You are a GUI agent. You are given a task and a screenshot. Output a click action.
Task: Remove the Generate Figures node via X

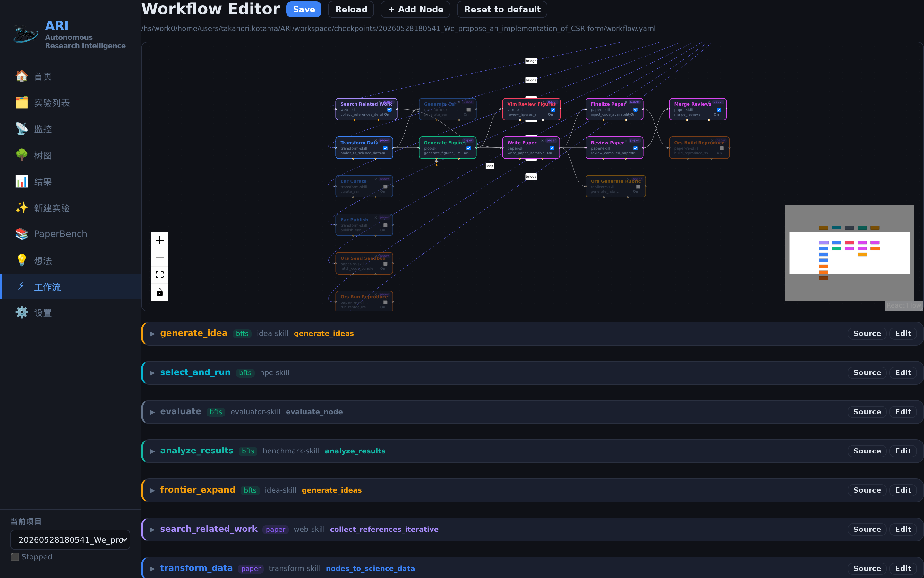click(459, 141)
